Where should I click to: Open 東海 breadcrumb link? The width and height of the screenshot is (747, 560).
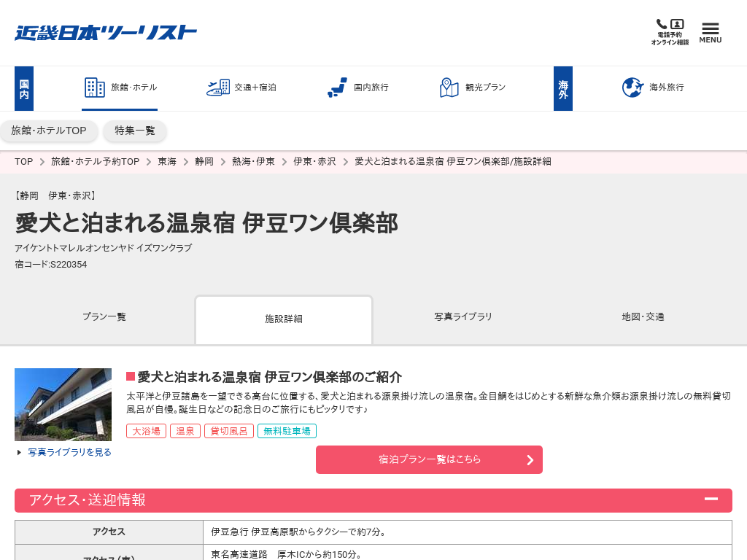tap(167, 161)
